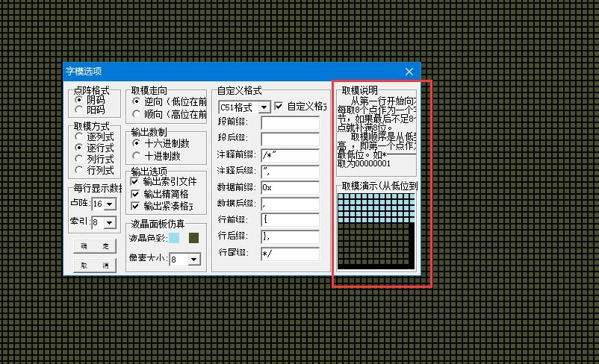Click the 注释前缀 input field
The height and width of the screenshot is (364, 599).
coord(291,155)
